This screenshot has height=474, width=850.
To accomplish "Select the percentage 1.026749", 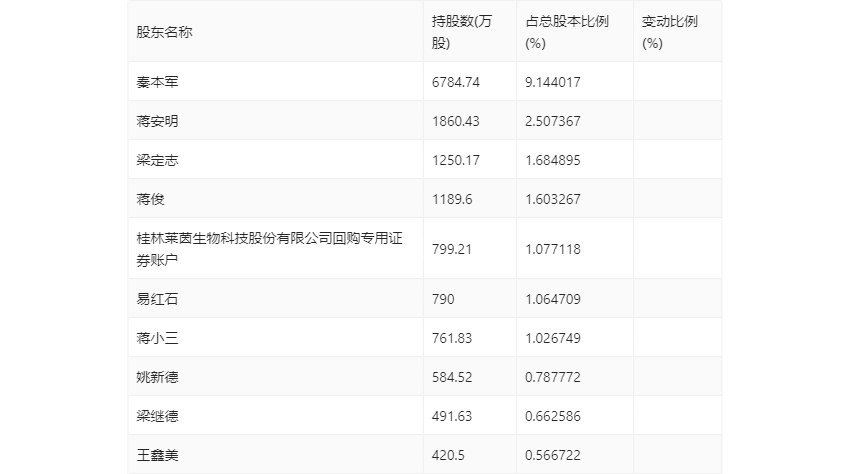I will 552,338.
